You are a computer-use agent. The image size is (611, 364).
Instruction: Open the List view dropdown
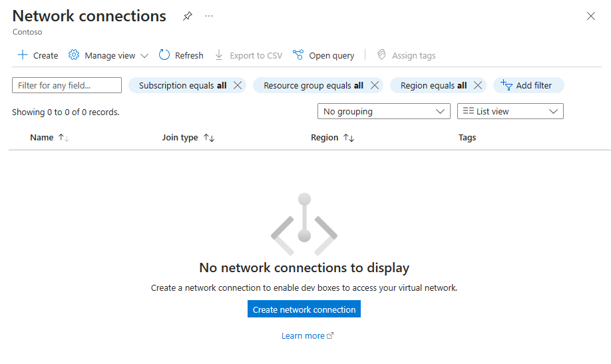click(x=510, y=111)
